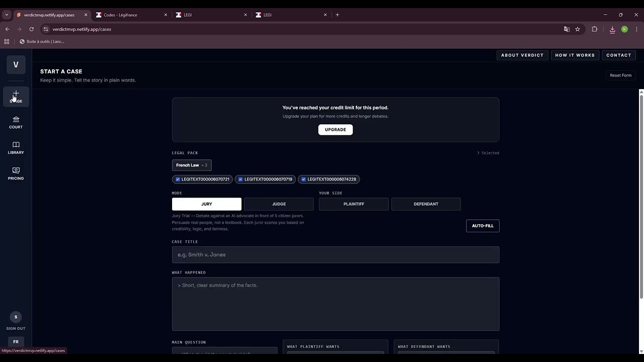Open the Court building icon in sidebar
Viewport: 644px width, 362px height.
(x=16, y=119)
